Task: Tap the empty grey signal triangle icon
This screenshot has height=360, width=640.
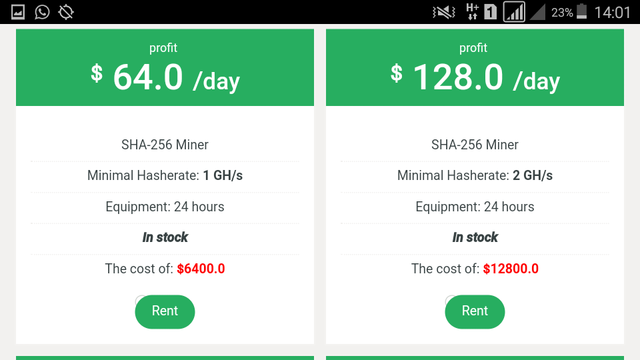Action: tap(538, 12)
